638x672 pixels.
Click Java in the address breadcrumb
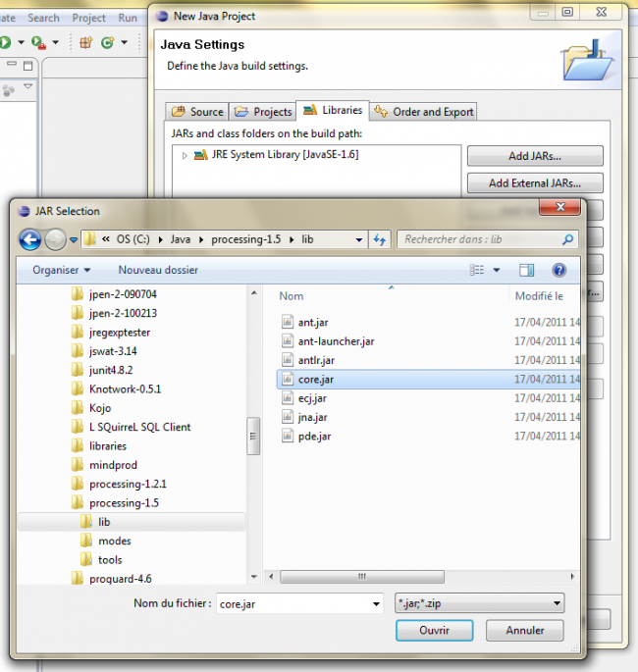pos(180,239)
